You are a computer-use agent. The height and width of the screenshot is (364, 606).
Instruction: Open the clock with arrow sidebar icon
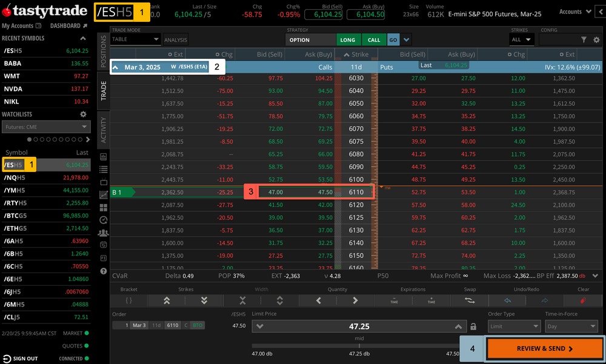point(103,220)
